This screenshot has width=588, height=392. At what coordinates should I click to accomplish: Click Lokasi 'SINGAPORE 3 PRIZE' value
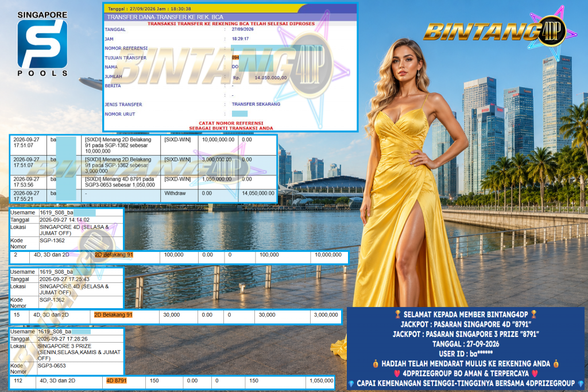(x=79, y=352)
